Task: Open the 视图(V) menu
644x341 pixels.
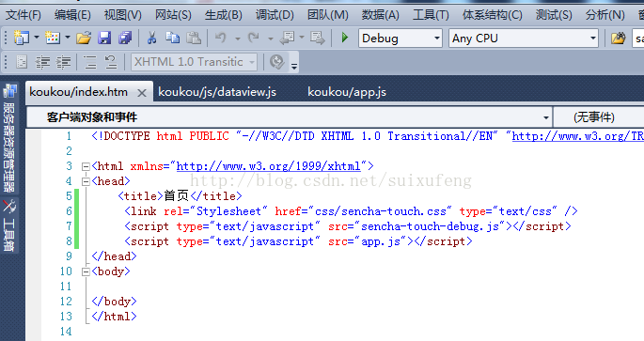Action: click(x=123, y=15)
